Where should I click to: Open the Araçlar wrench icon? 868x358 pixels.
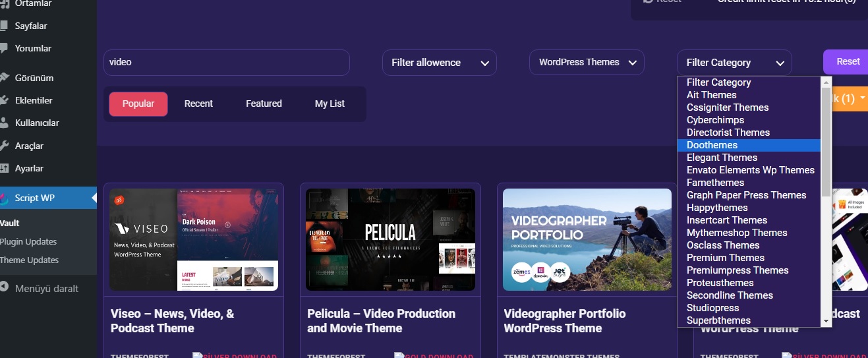pyautogui.click(x=3, y=146)
